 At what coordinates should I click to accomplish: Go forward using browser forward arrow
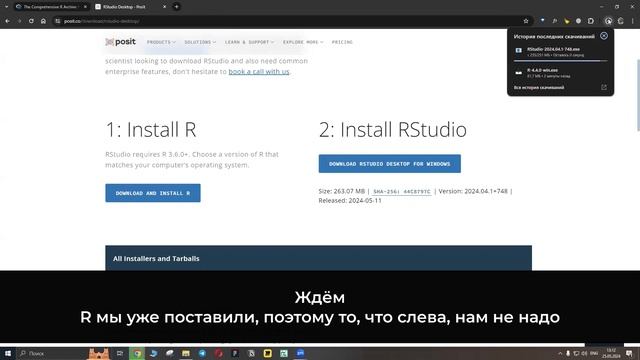(x=19, y=21)
